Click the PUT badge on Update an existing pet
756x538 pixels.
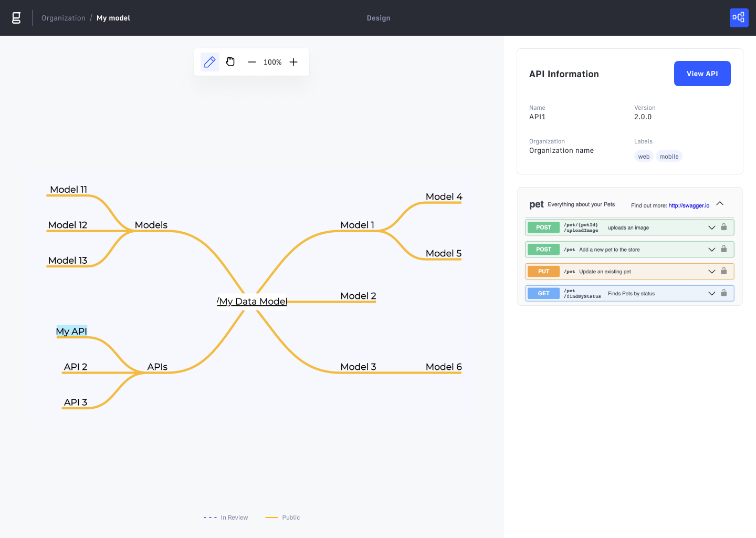point(543,271)
